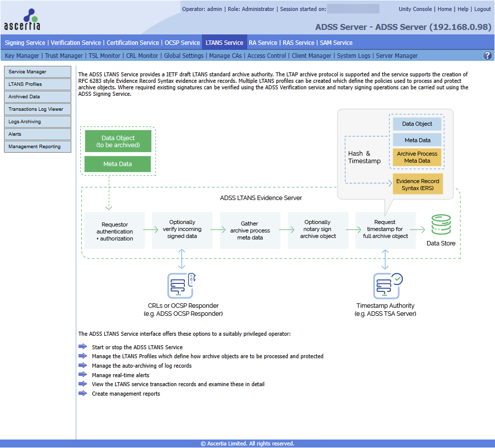Screen dimensions: 495x448
Task: Click arrow beside Start or stop LTANS Service
Action: pos(83,347)
